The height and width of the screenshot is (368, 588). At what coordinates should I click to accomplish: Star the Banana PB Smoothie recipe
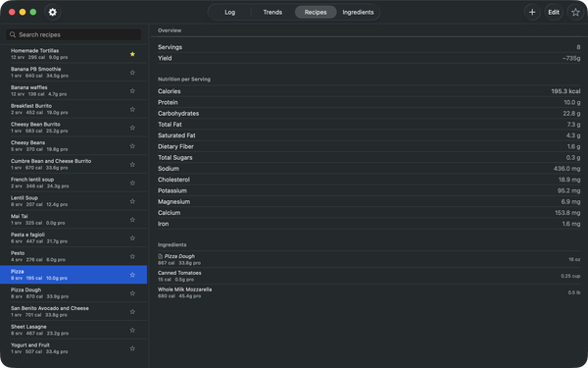(x=132, y=73)
